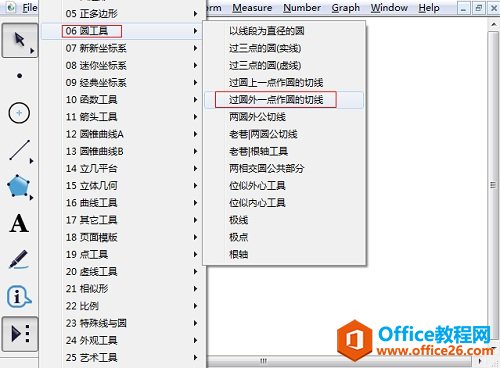This screenshot has height=368, width=500.
Task: Open the Number menu
Action: 302,7
